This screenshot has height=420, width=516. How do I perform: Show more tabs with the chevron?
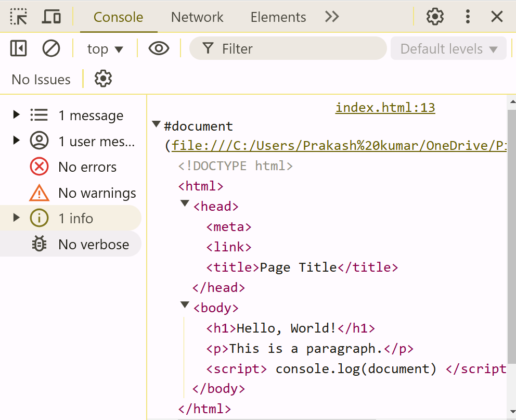(332, 17)
